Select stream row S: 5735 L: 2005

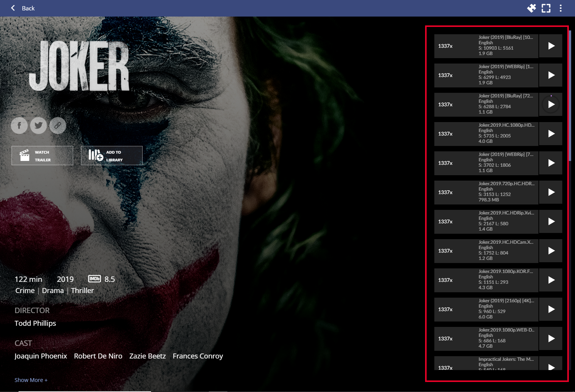click(x=486, y=134)
